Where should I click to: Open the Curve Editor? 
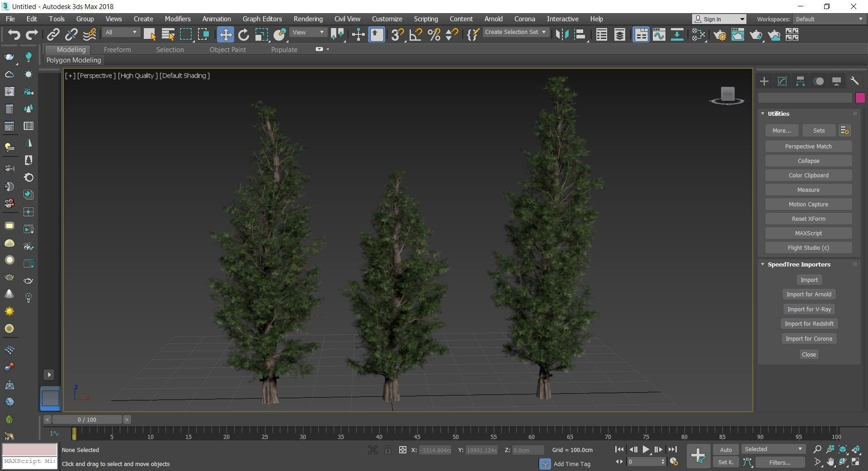click(659, 34)
